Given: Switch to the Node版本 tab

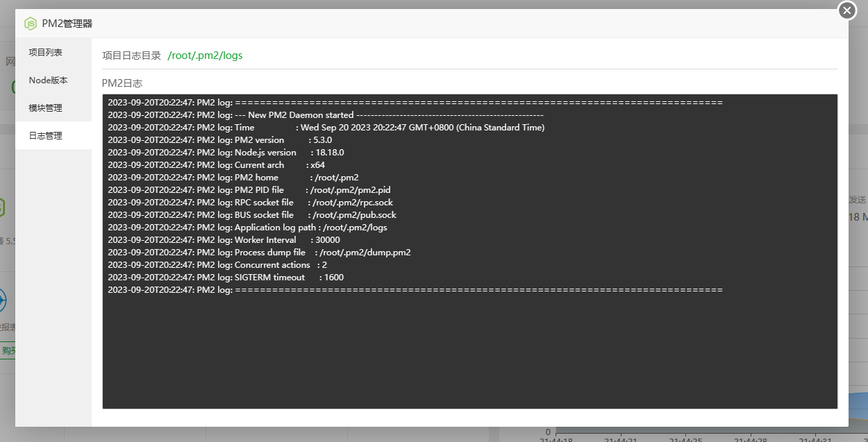Looking at the screenshot, I should (53, 80).
